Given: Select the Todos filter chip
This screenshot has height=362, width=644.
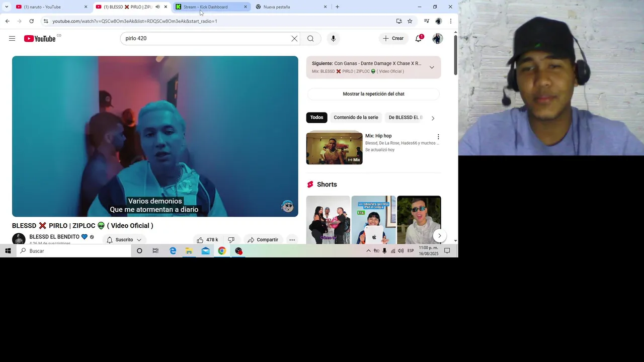Looking at the screenshot, I should (x=317, y=118).
